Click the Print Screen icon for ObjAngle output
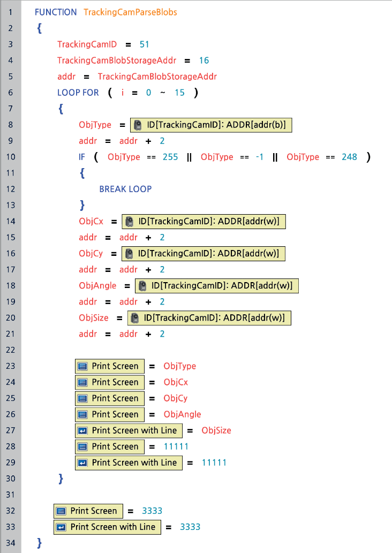 [83, 414]
